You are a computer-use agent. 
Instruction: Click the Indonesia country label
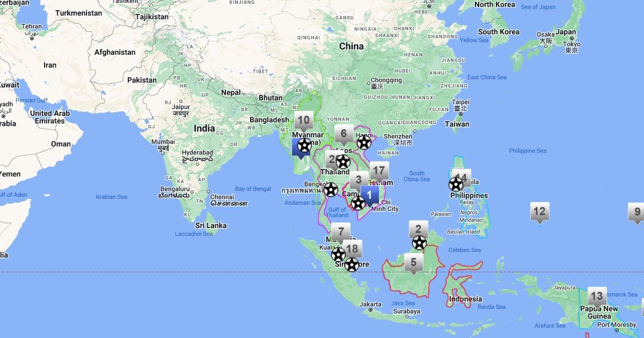point(465,299)
